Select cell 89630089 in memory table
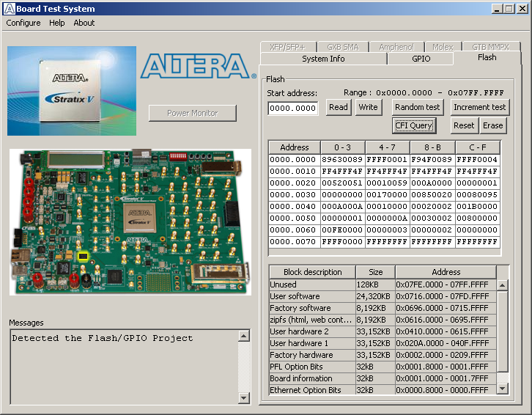The height and width of the screenshot is (415, 532). point(342,160)
